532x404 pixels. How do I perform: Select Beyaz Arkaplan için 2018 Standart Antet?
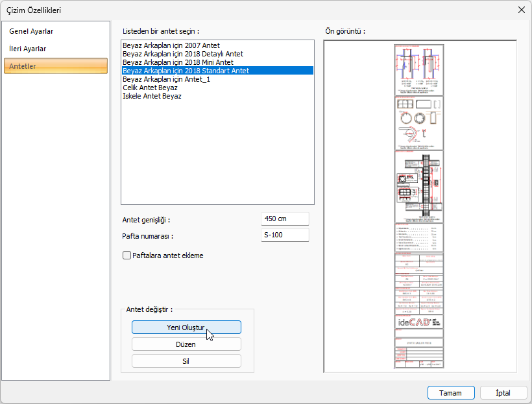coord(186,71)
